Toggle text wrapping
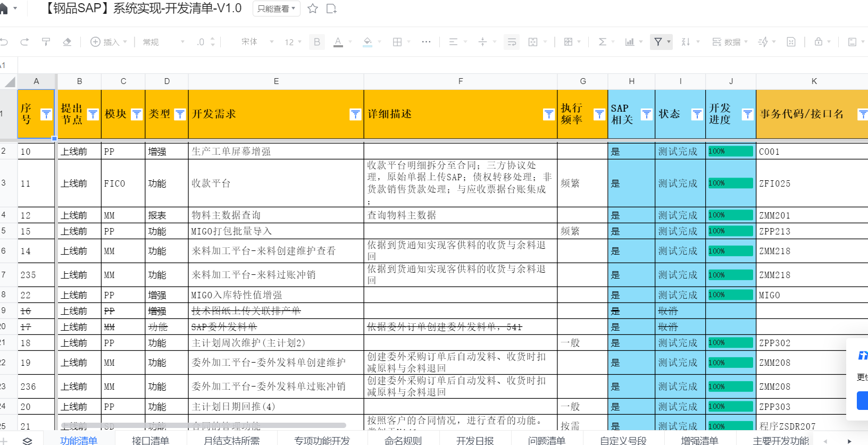 click(x=512, y=42)
